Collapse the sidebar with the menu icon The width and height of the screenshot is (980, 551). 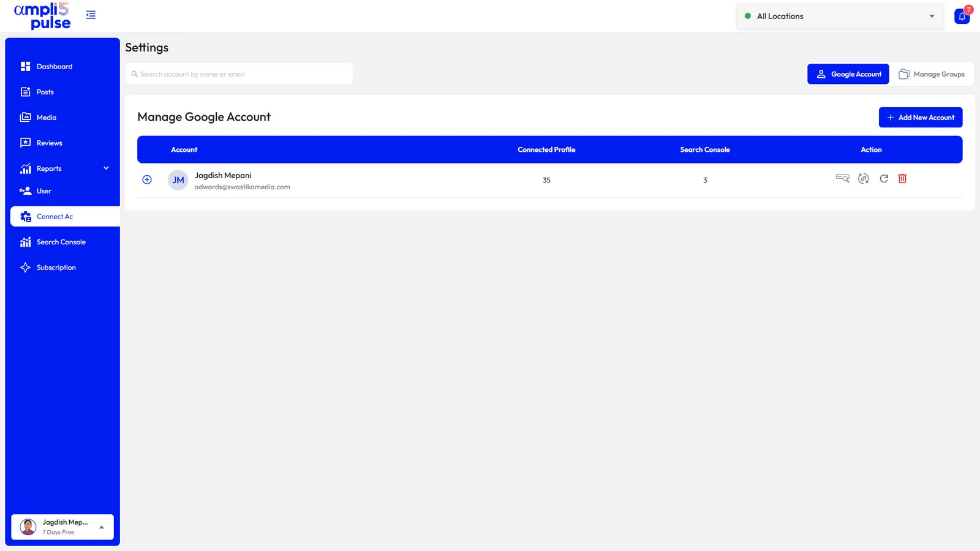(x=91, y=15)
